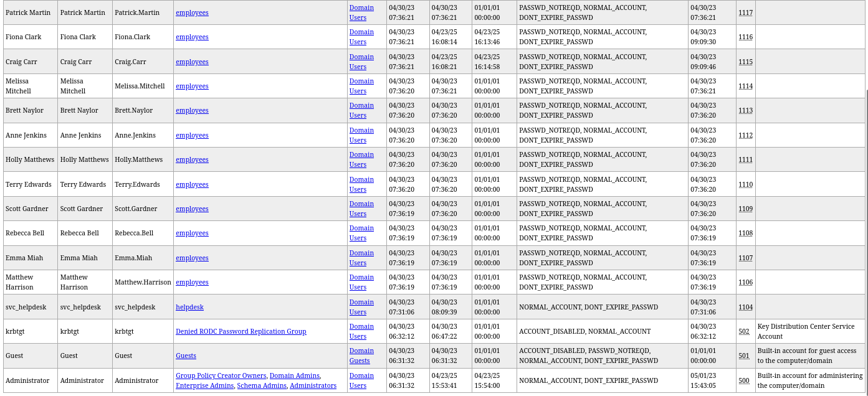Select the RID value 1113

[x=745, y=110]
